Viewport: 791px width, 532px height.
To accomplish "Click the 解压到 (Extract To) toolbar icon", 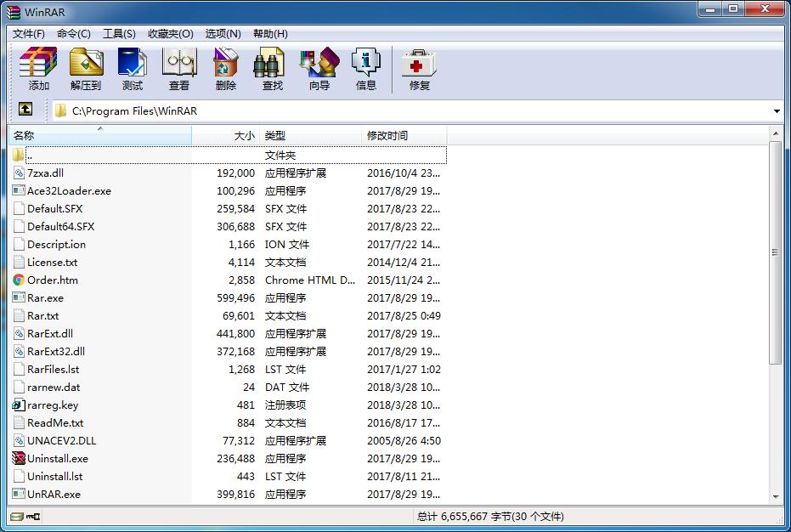I will pos(86,62).
